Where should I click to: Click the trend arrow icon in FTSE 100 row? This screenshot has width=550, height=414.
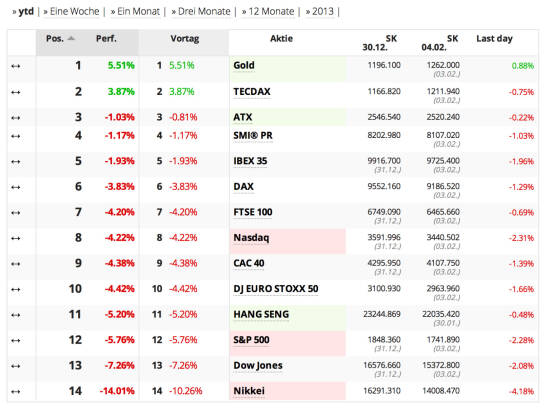[15, 213]
